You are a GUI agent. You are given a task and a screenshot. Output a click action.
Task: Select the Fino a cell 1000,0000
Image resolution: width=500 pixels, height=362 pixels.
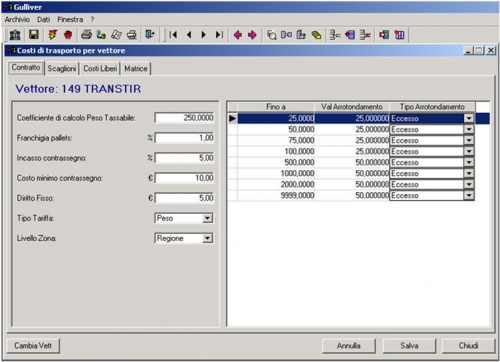(276, 173)
